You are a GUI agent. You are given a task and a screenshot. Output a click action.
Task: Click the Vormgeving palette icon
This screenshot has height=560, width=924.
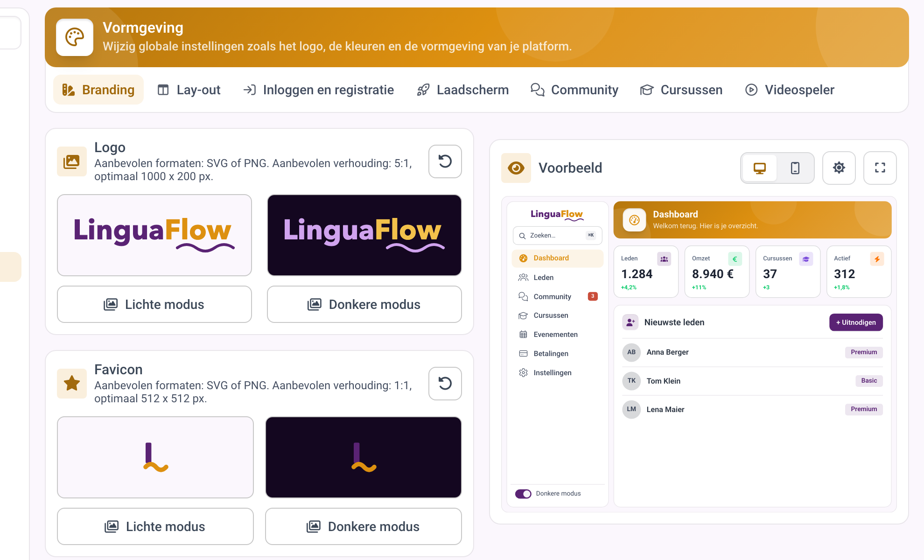[x=75, y=37]
